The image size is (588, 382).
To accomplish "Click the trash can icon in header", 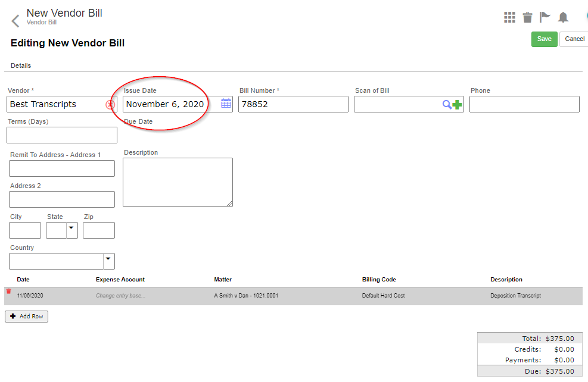I will (527, 17).
